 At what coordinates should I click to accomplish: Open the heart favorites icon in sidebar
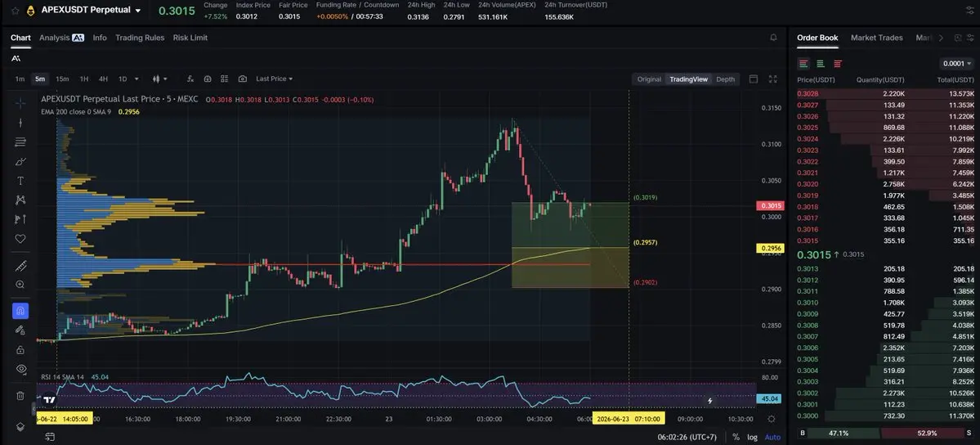tap(20, 239)
